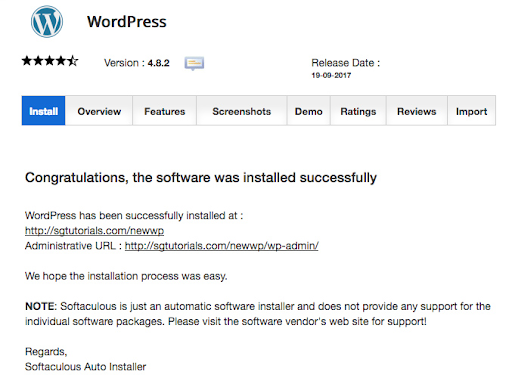Switch to the Overview tab

(x=99, y=111)
